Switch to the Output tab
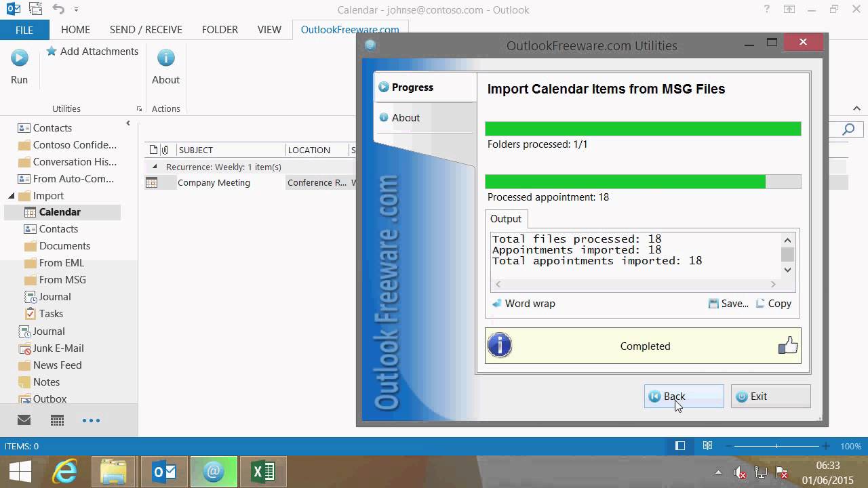The width and height of the screenshot is (868, 488). (506, 218)
